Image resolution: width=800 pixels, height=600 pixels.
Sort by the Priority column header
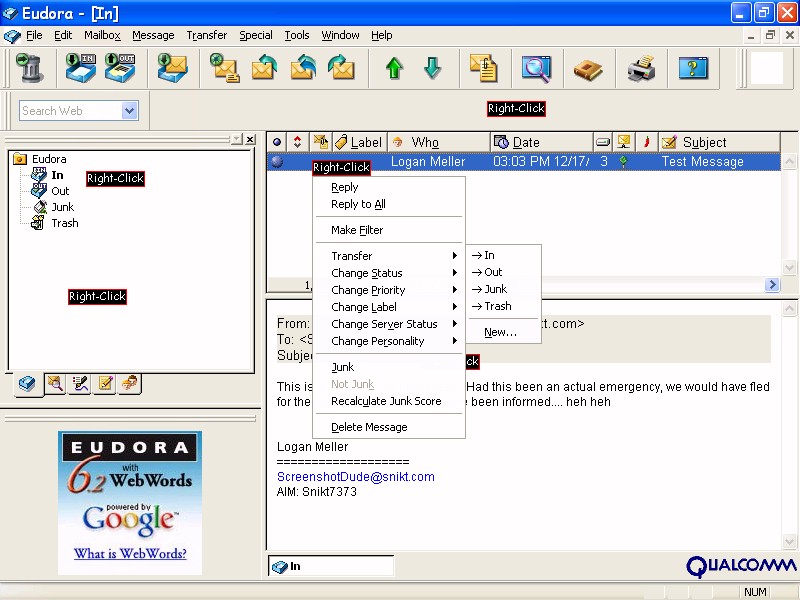(297, 142)
